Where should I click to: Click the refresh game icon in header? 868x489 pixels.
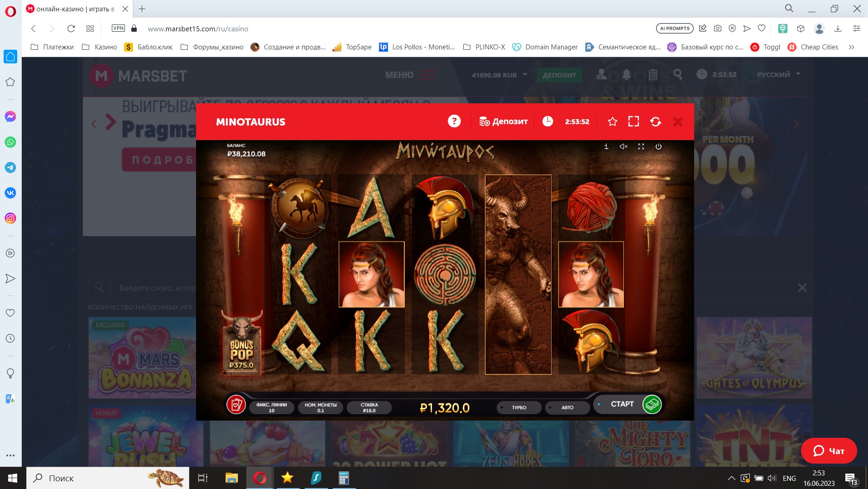[x=655, y=121]
